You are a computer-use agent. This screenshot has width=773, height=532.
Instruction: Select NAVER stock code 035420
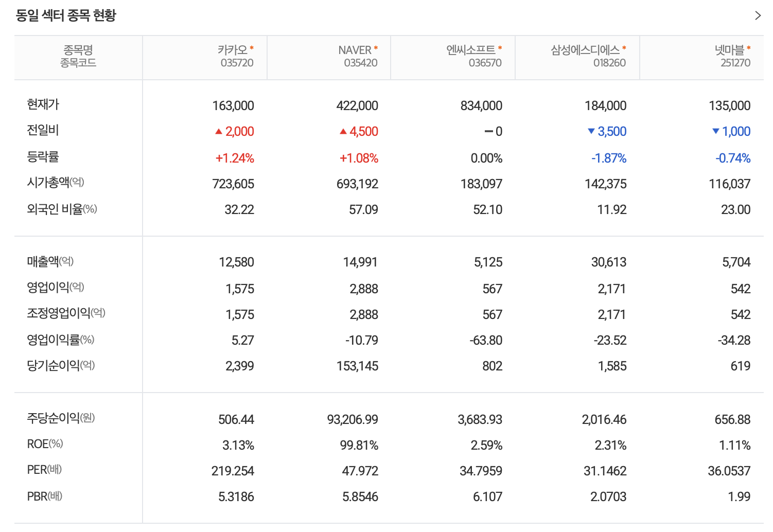tap(361, 63)
